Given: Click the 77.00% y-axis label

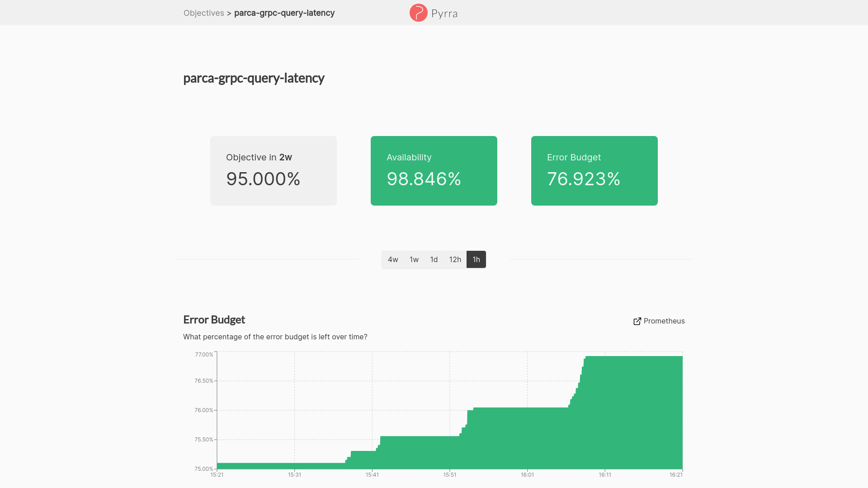Looking at the screenshot, I should 204,355.
